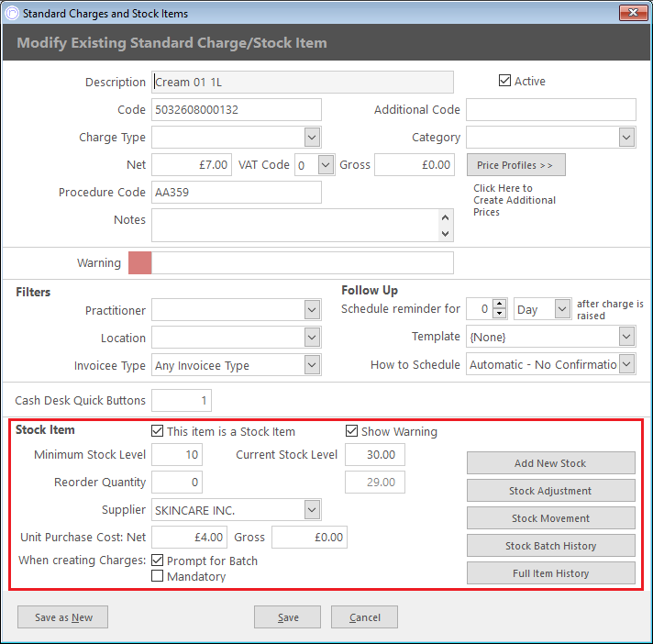Click the Procedure Code field
Image resolution: width=653 pixels, height=644 pixels.
[237, 192]
